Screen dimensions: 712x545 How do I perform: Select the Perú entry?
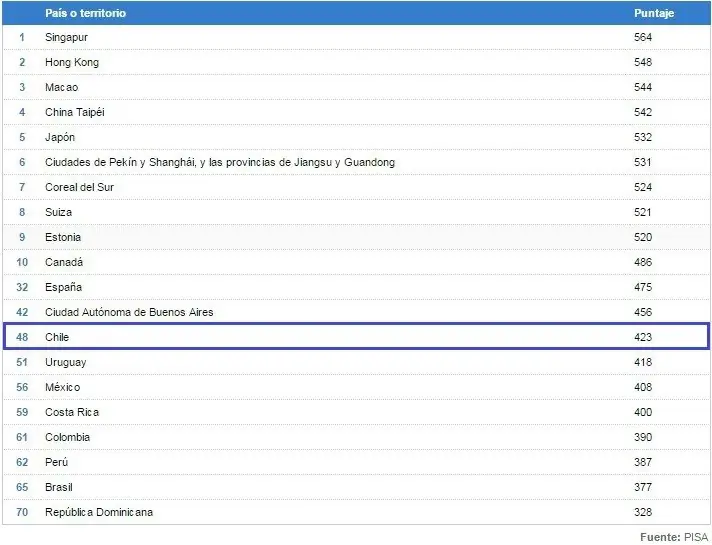(56, 462)
